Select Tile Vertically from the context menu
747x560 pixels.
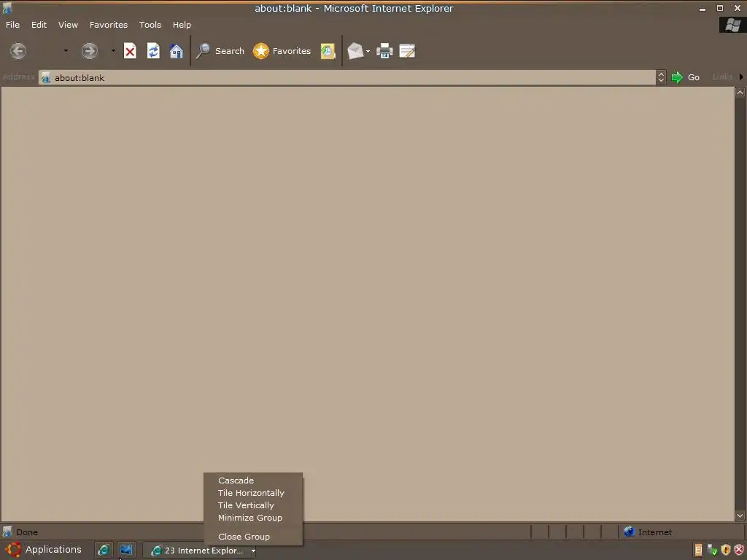click(x=253, y=505)
